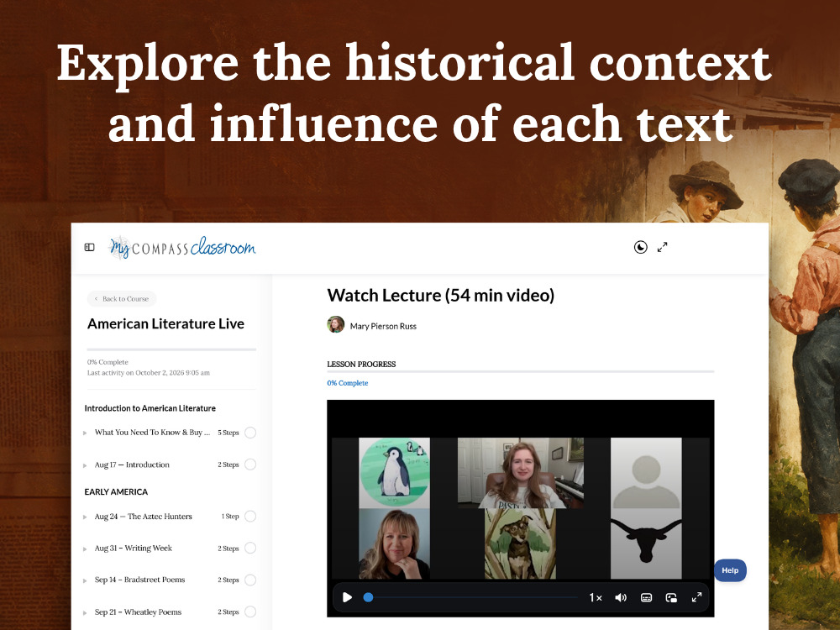Screen dimensions: 840x630
Task: Open the Help button
Action: click(x=730, y=570)
